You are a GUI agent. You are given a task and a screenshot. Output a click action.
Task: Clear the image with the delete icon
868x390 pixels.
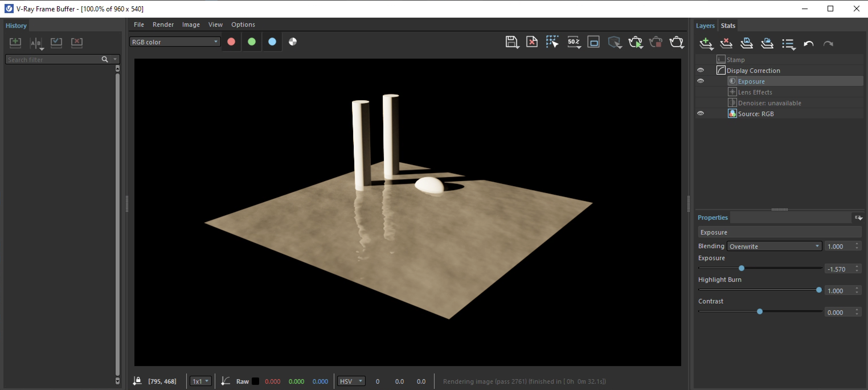click(532, 42)
